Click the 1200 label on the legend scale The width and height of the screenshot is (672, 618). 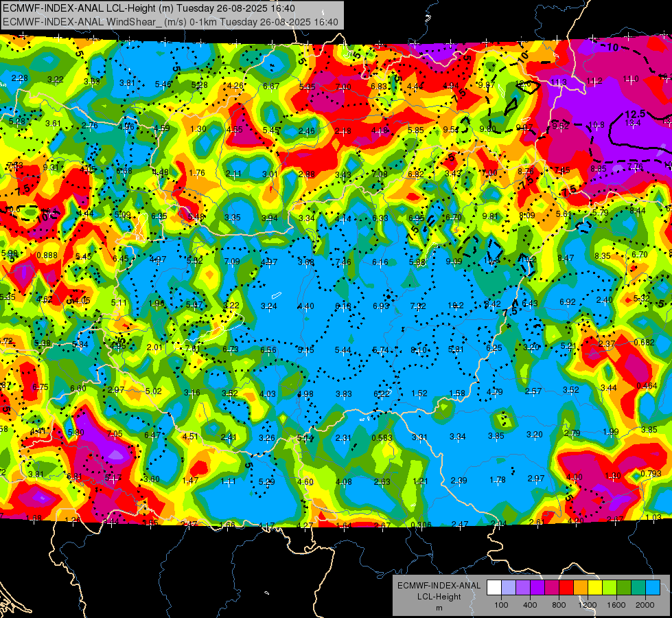pos(587,605)
